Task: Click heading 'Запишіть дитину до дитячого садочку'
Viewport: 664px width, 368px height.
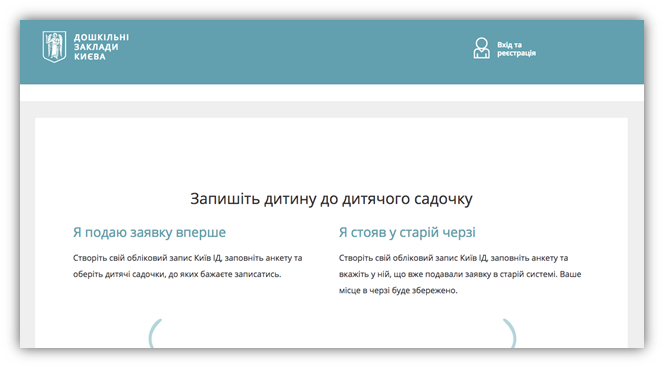Action: pyautogui.click(x=331, y=199)
